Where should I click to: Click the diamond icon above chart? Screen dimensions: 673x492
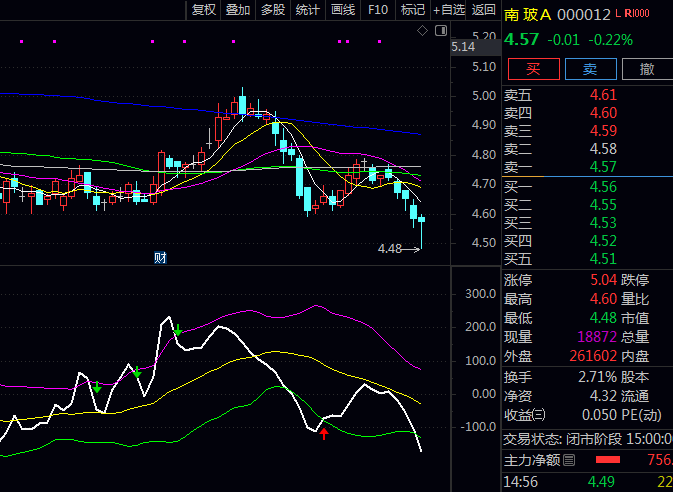tap(422, 30)
